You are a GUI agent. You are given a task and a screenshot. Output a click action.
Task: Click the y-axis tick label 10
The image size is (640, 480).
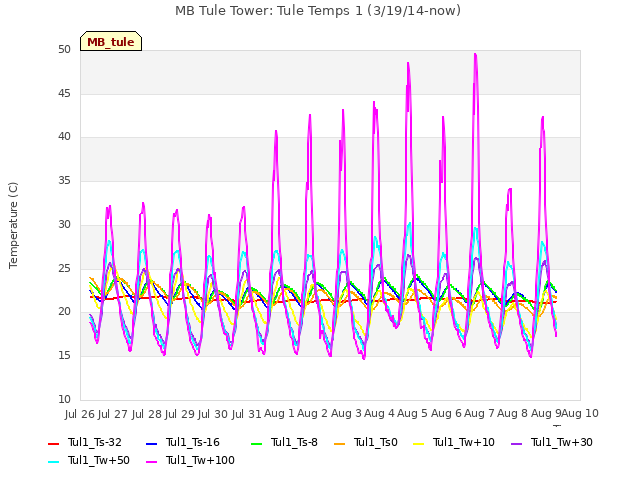(64, 400)
